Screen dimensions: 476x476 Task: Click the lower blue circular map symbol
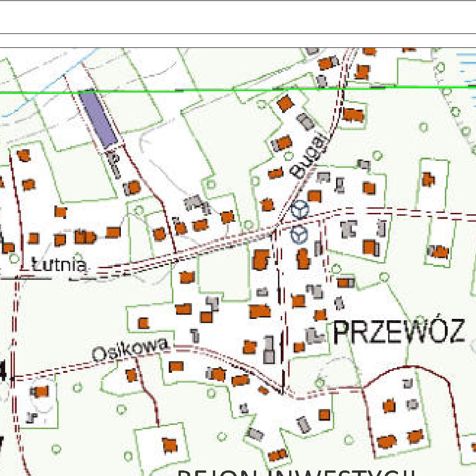tap(300, 235)
